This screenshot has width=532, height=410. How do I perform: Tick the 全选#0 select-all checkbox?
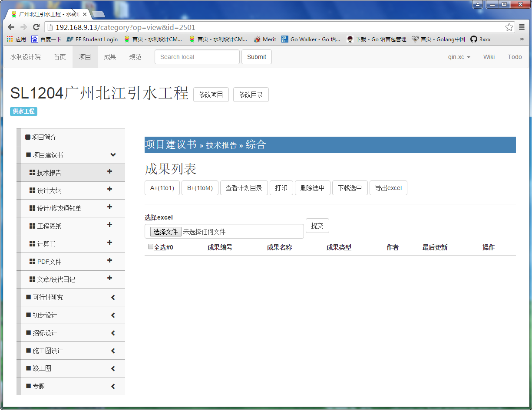click(x=150, y=246)
